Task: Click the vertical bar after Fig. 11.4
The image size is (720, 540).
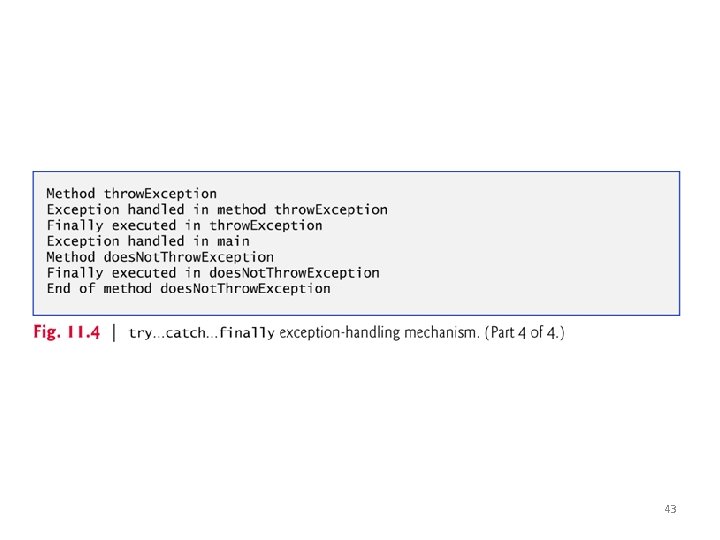Action: 113,332
